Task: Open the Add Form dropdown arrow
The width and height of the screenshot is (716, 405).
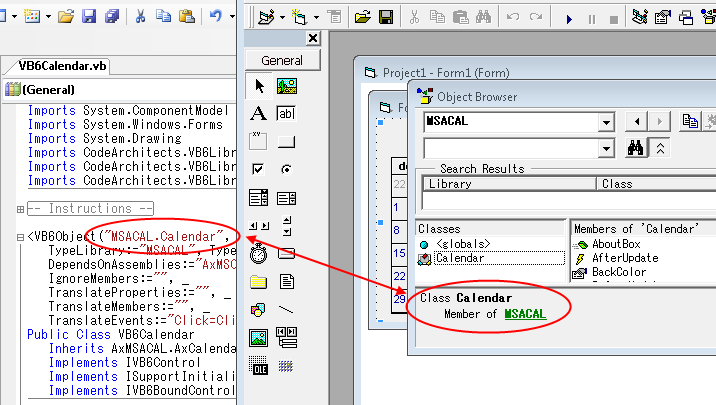Action: point(316,18)
